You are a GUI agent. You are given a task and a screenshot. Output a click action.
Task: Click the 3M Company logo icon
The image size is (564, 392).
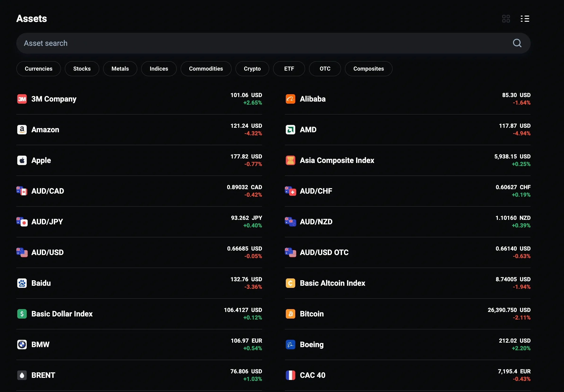click(22, 99)
